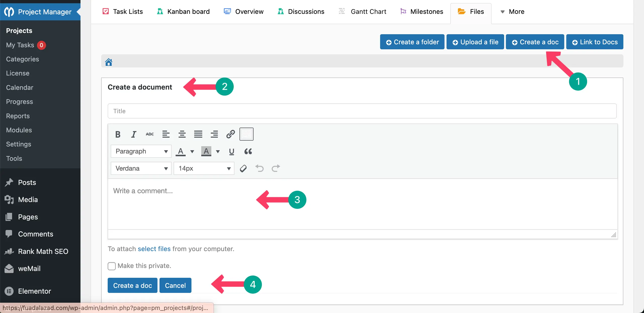Click the strikethrough formatting icon

coord(149,134)
